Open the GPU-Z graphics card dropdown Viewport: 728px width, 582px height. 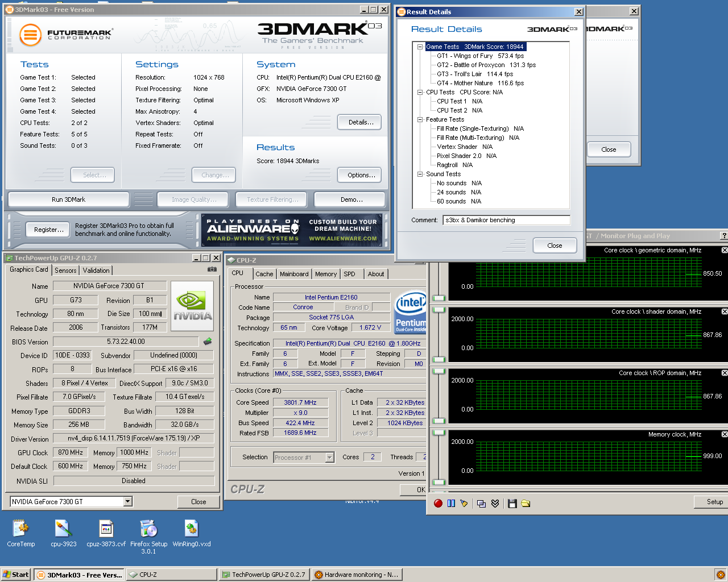coord(128,501)
